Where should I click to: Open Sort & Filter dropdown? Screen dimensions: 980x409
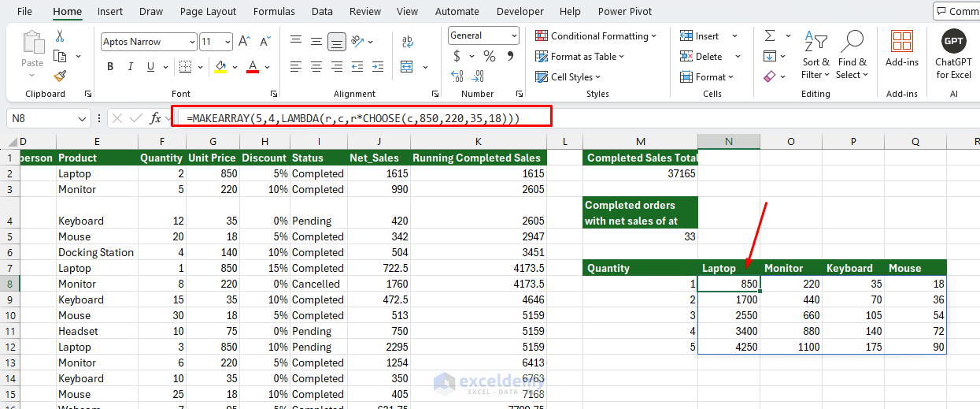pyautogui.click(x=815, y=56)
